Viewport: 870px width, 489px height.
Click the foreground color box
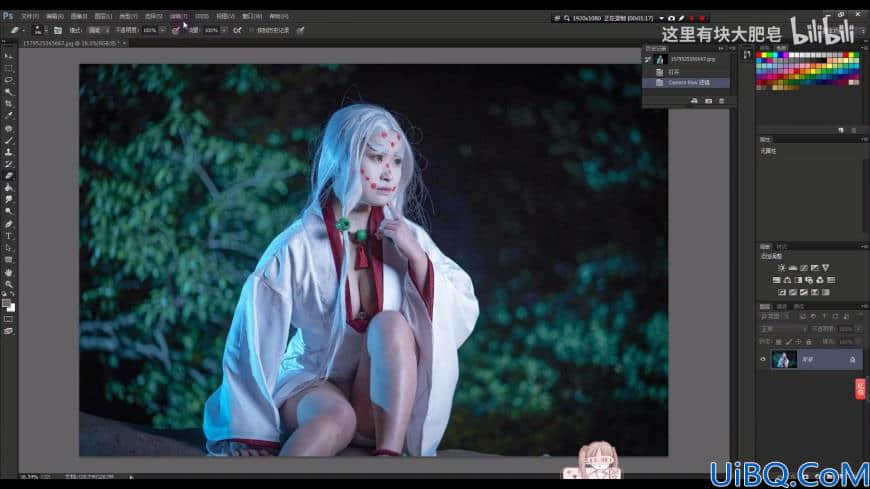6,304
